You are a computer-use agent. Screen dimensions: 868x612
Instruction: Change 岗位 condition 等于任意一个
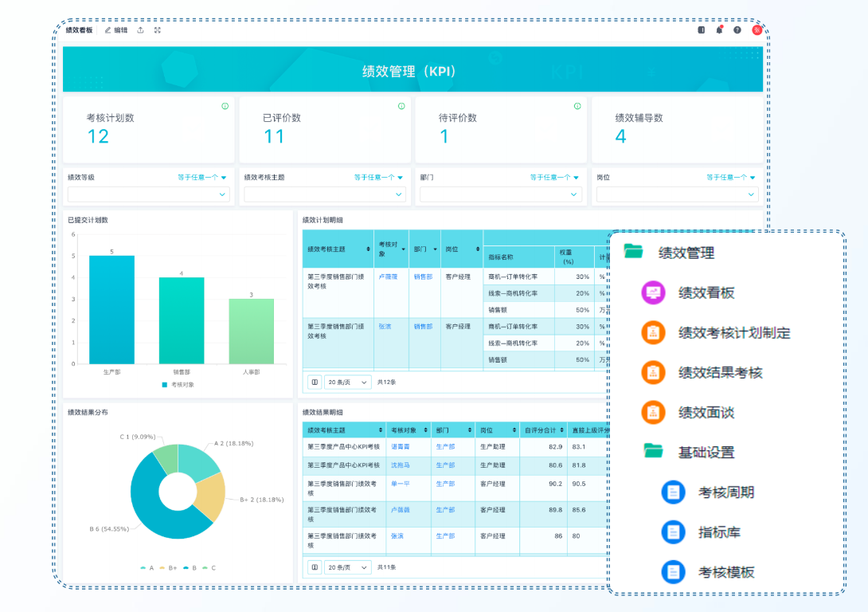click(731, 177)
